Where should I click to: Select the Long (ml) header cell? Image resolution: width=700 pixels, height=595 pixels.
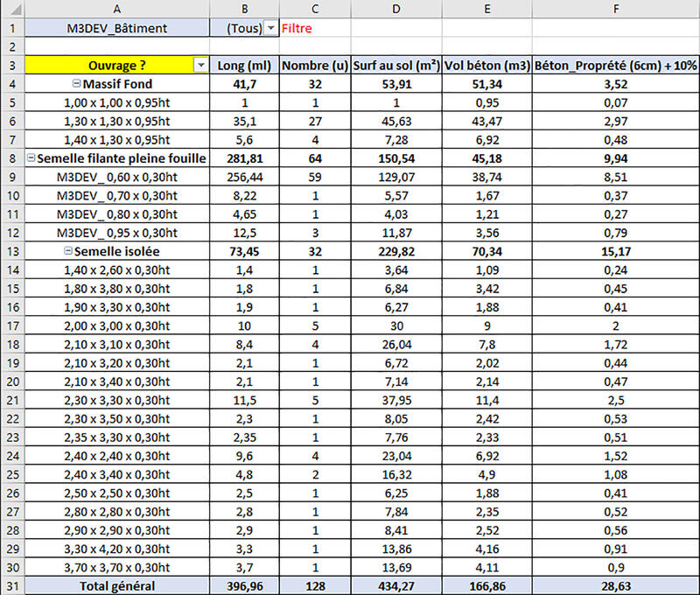244,66
